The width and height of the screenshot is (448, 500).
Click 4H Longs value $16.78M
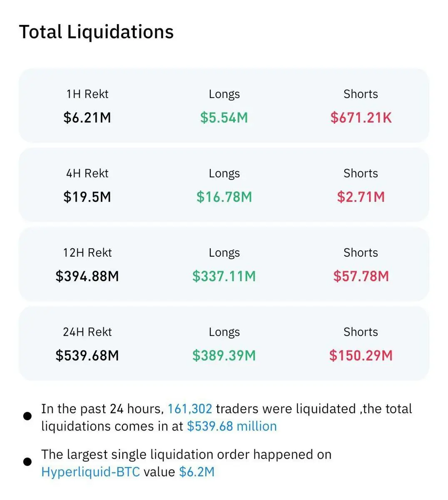coord(224,197)
